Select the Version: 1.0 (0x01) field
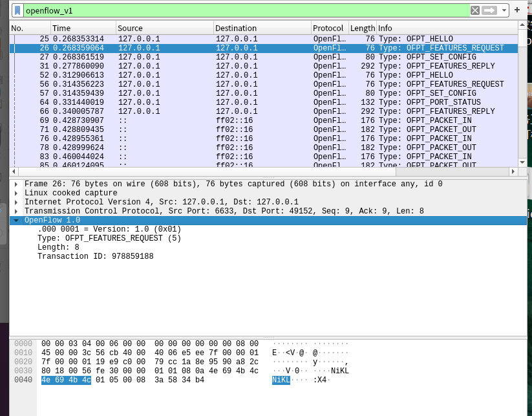The height and width of the screenshot is (416, 532). 109,229
